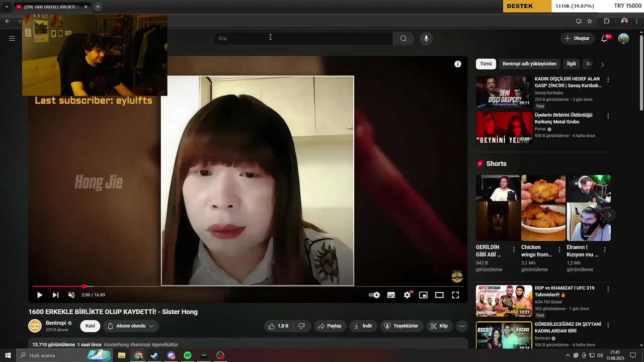Open Steam from the taskbar
This screenshot has height=362, width=644.
click(154, 355)
